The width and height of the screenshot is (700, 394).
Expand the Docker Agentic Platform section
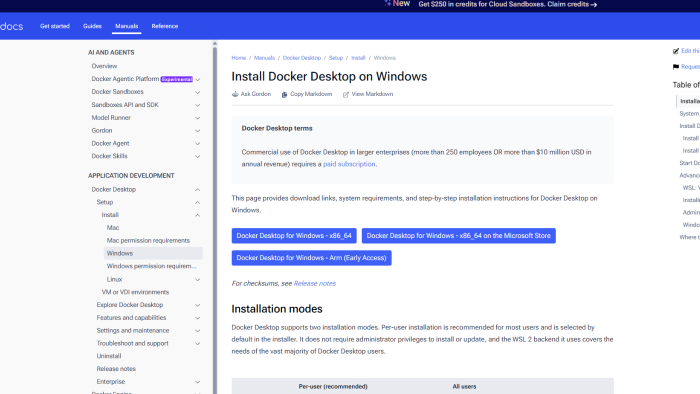point(197,79)
